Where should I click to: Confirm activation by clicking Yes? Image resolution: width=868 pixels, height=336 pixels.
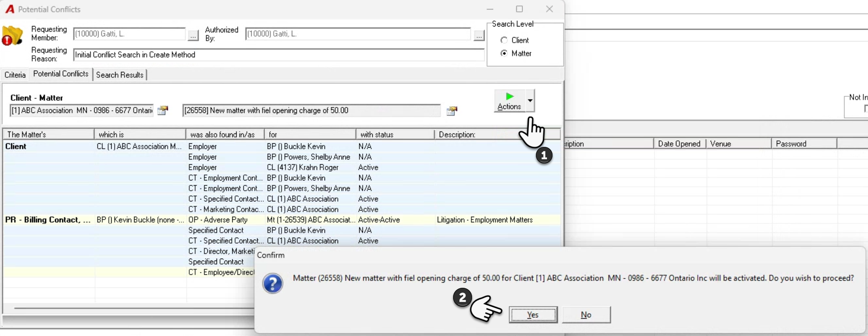pos(533,315)
